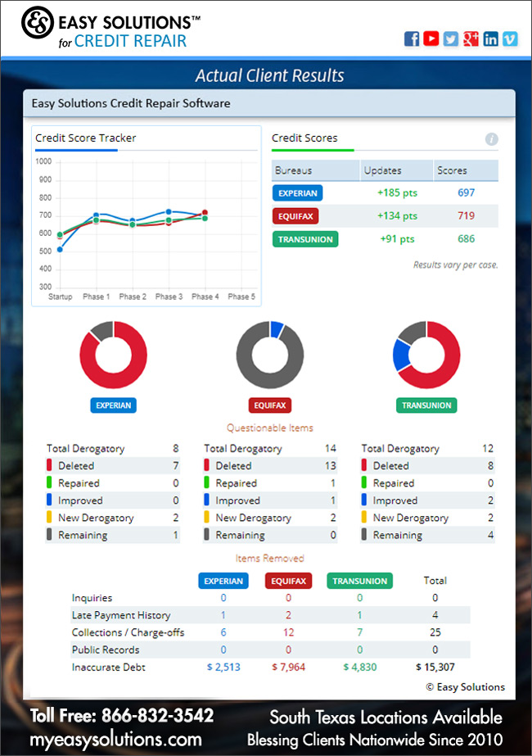Click the $ 2,513 Experian debt value

pyautogui.click(x=223, y=668)
